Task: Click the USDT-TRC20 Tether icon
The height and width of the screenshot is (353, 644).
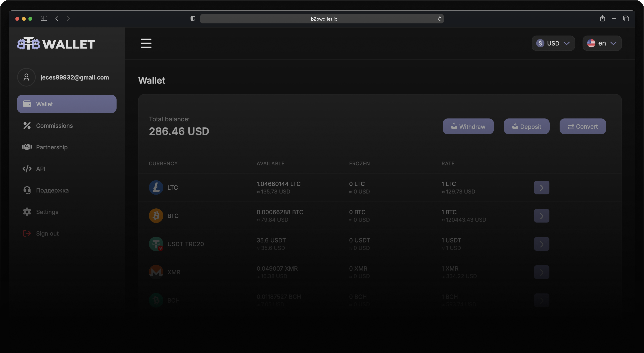Action: click(x=156, y=244)
